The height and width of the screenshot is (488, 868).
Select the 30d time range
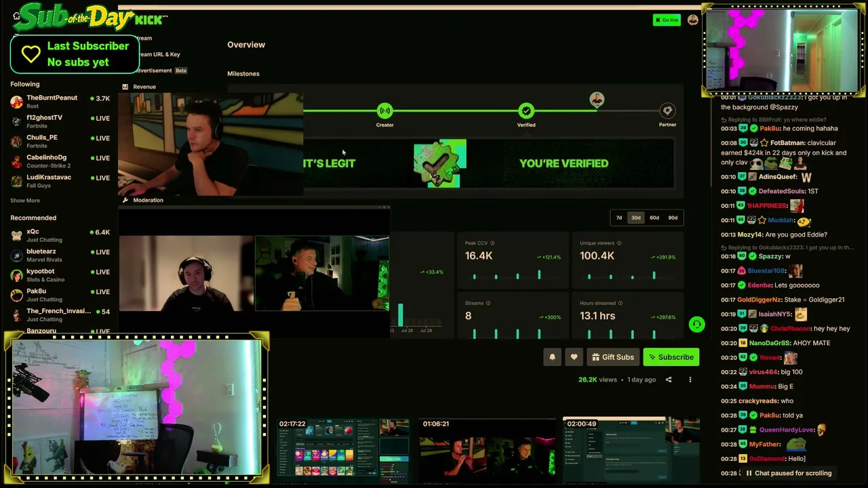(635, 218)
